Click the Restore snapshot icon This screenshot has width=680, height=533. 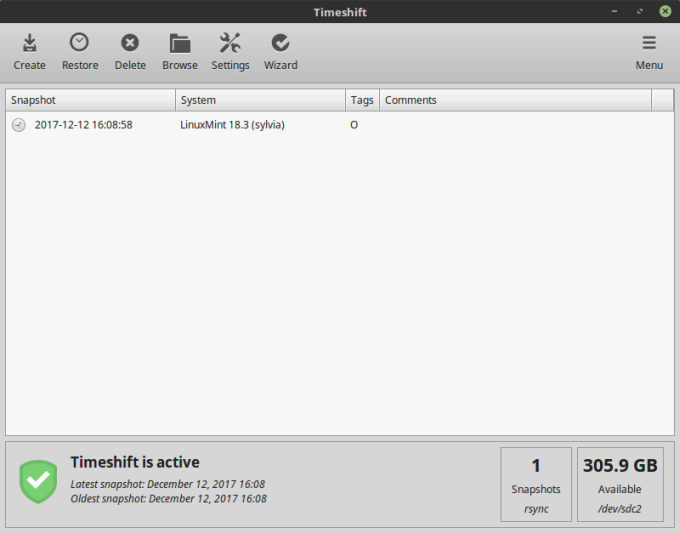(x=79, y=43)
